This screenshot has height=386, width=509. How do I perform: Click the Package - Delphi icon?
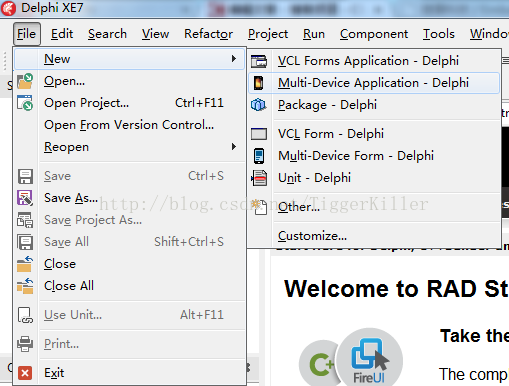coord(259,105)
